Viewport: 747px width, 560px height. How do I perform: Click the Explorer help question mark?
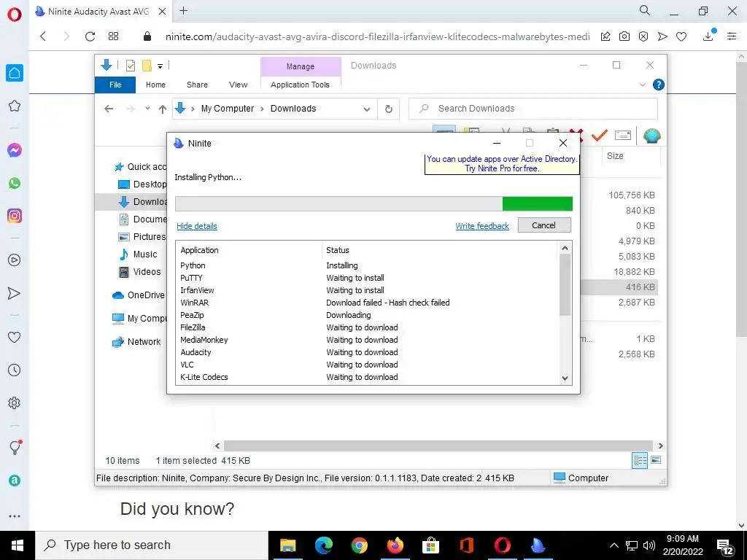tap(659, 85)
